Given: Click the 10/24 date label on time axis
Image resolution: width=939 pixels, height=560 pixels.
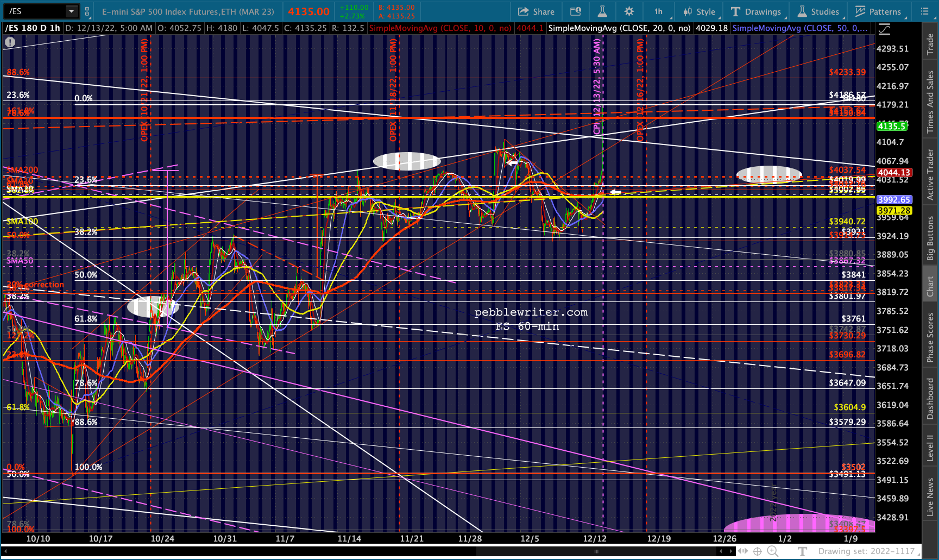Looking at the screenshot, I should 162,539.
